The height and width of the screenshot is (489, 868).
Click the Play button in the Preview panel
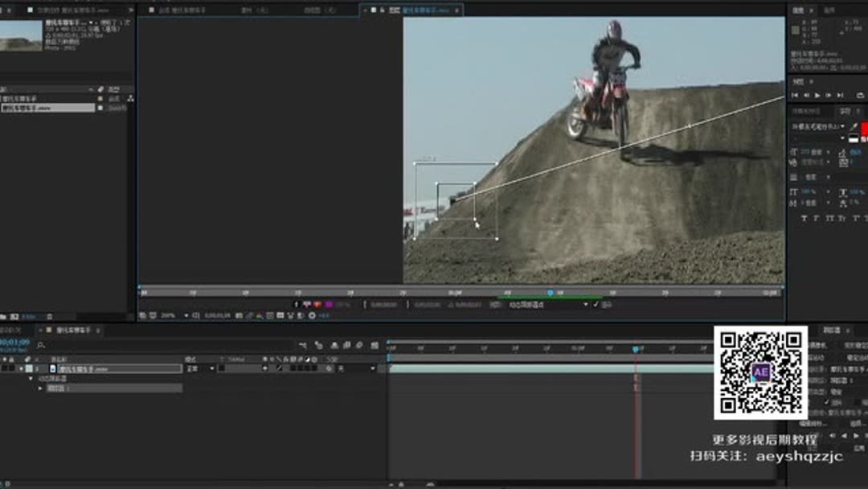click(x=817, y=93)
